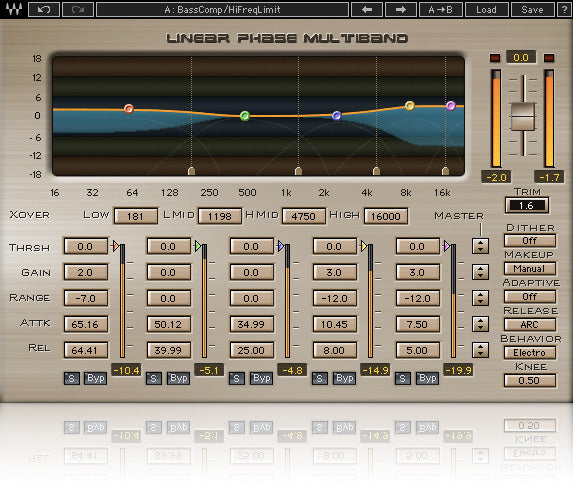Open the preset name BassComp/HiFreqLimit menu
The image size is (573, 497).
click(x=222, y=10)
